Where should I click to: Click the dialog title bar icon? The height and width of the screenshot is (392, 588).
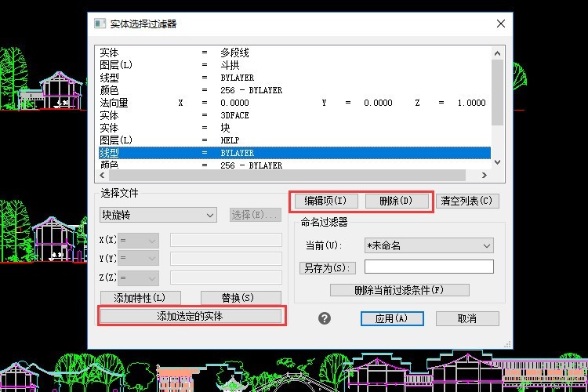tap(100, 24)
